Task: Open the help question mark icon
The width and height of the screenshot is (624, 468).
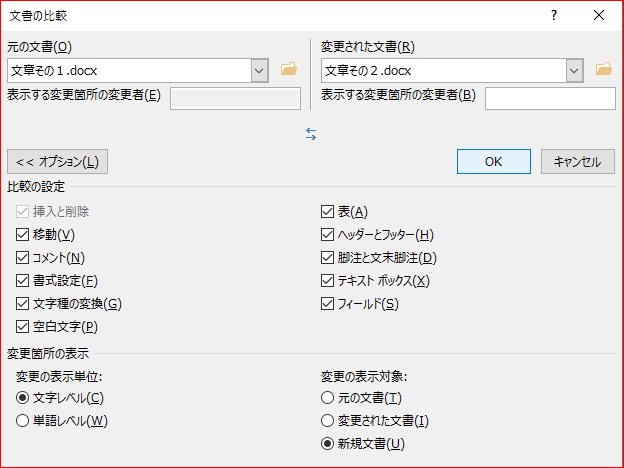Action: [x=554, y=16]
